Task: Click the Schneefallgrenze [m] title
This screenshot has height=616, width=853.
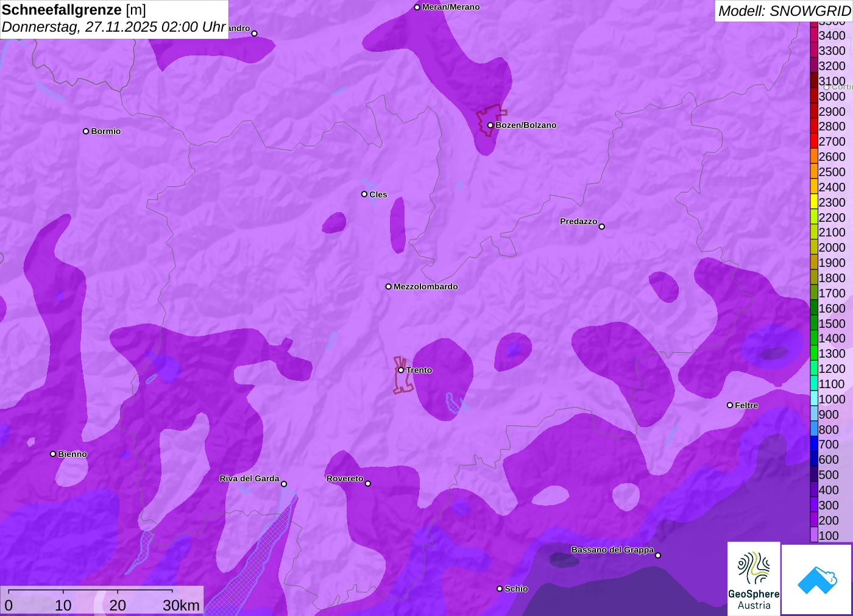Action: tap(74, 10)
